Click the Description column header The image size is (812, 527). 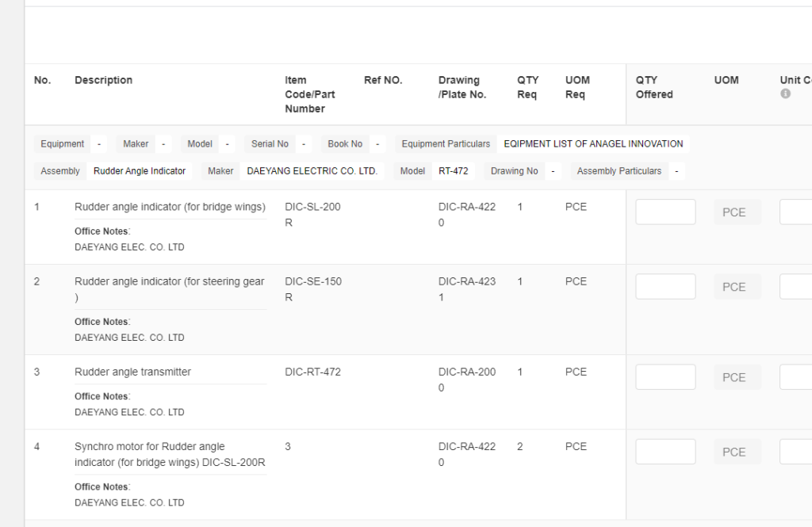click(103, 80)
